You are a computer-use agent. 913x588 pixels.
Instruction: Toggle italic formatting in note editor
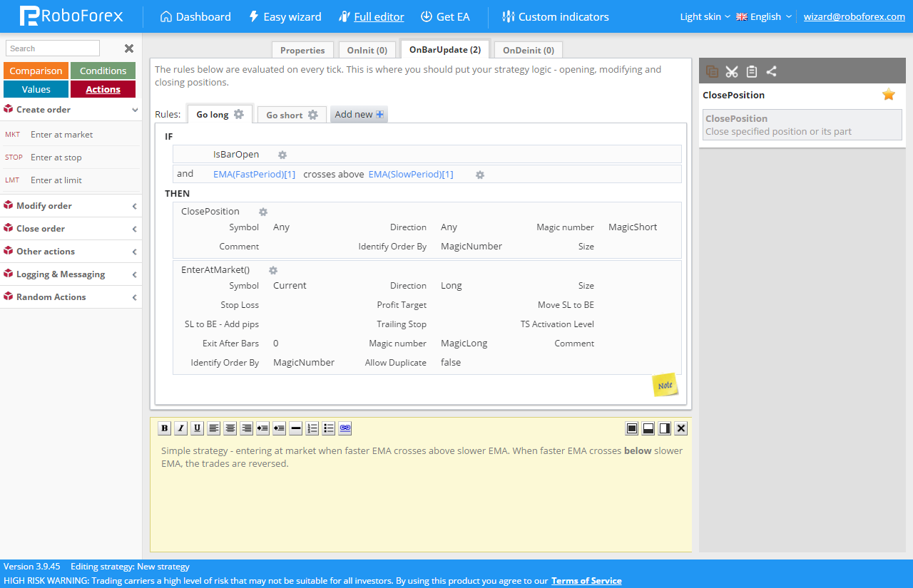point(180,428)
